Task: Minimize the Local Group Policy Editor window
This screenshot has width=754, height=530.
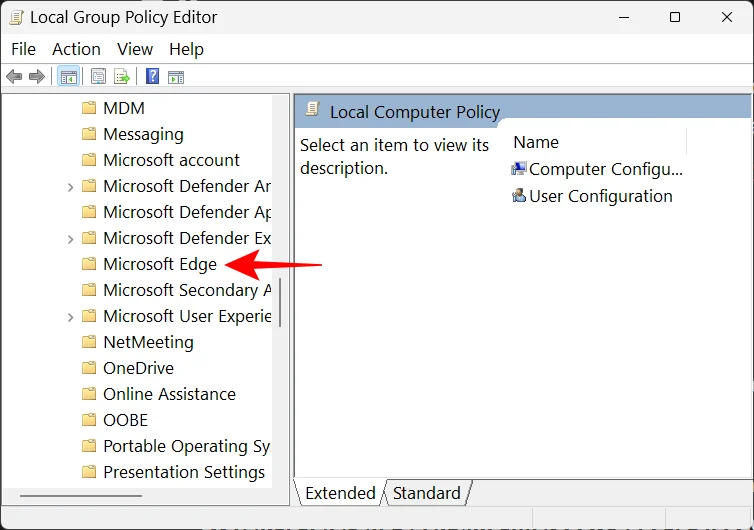Action: [x=624, y=17]
